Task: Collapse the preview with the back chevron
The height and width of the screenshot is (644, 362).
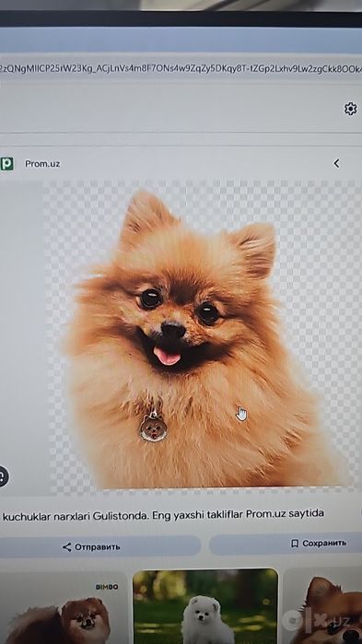Action: [x=336, y=163]
